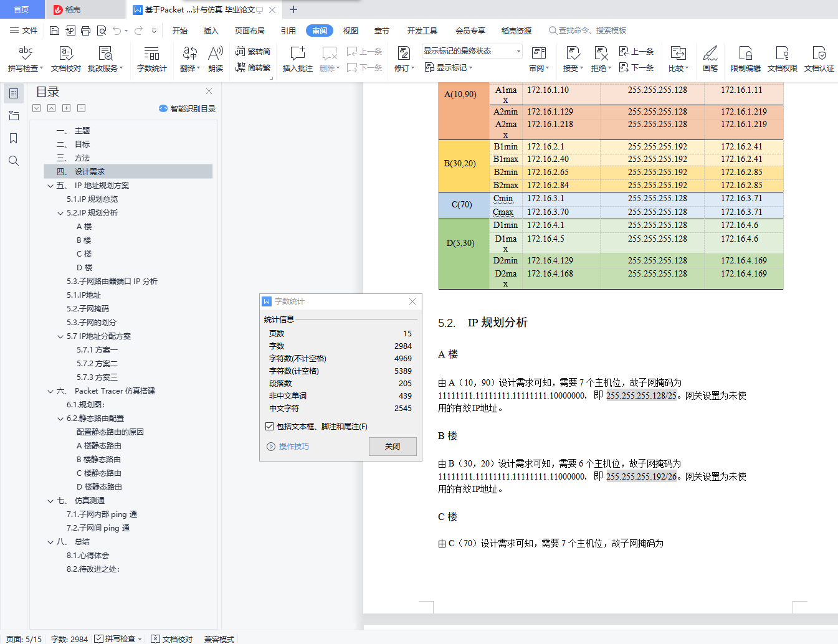Click 关闭 button in 字数统计 dialog
This screenshot has height=644, width=838.
click(393, 447)
